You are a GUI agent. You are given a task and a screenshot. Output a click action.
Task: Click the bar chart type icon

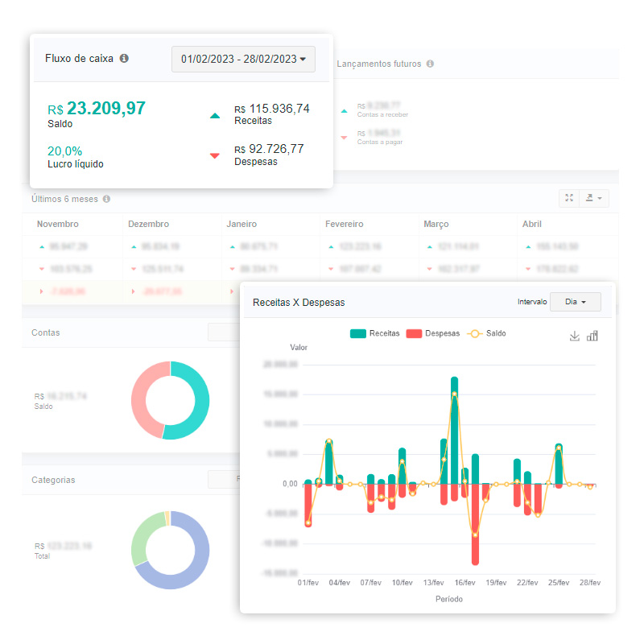(x=592, y=336)
